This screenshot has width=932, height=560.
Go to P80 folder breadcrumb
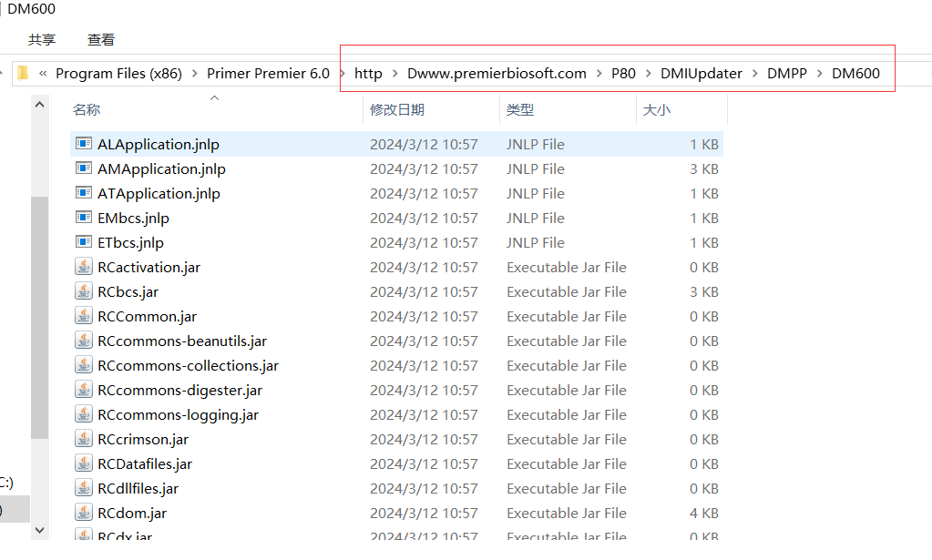(x=623, y=73)
